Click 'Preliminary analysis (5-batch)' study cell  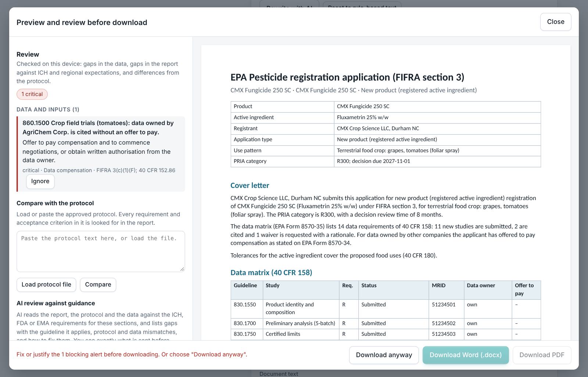[301, 323]
